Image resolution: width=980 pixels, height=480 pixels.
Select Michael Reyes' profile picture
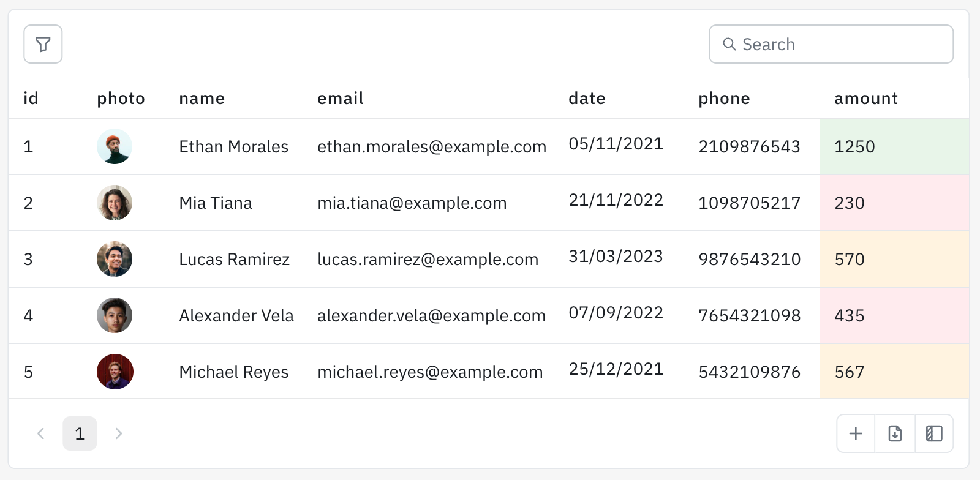click(115, 372)
